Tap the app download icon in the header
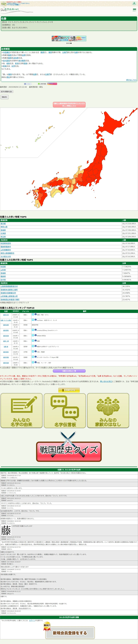138x644 pixels. click(134, 3)
